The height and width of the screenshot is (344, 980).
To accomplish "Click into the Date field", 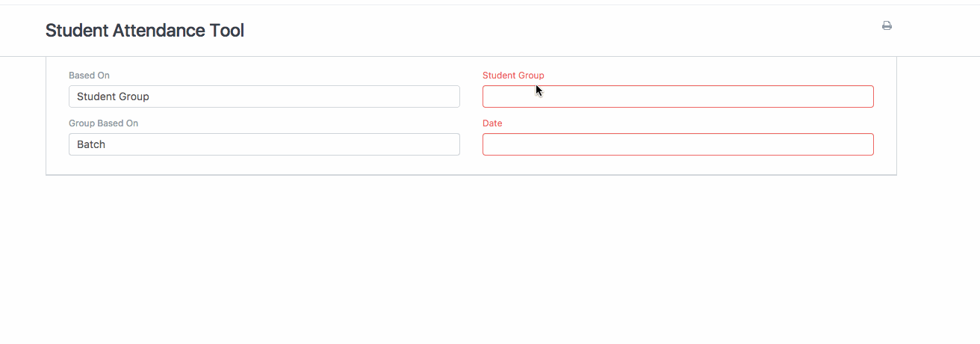I will 677,144.
